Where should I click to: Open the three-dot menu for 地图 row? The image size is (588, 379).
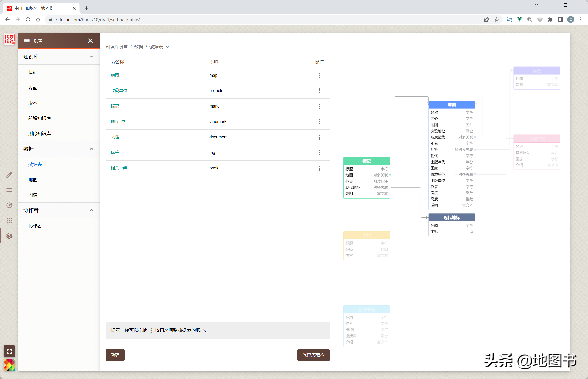coord(319,75)
